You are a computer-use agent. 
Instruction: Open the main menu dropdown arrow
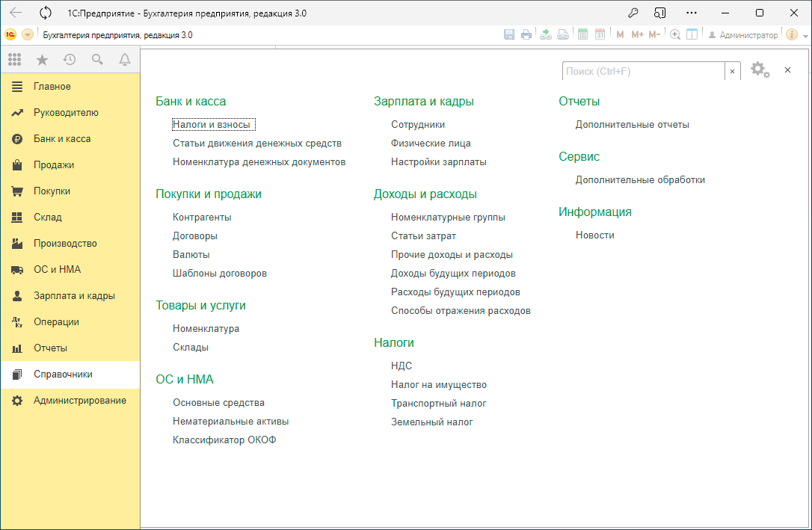(x=28, y=34)
